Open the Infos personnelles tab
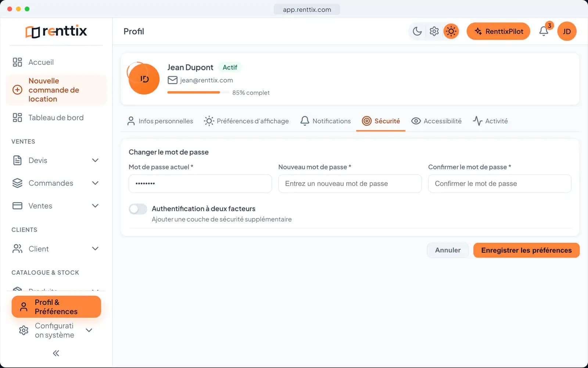This screenshot has height=368, width=588. click(160, 121)
